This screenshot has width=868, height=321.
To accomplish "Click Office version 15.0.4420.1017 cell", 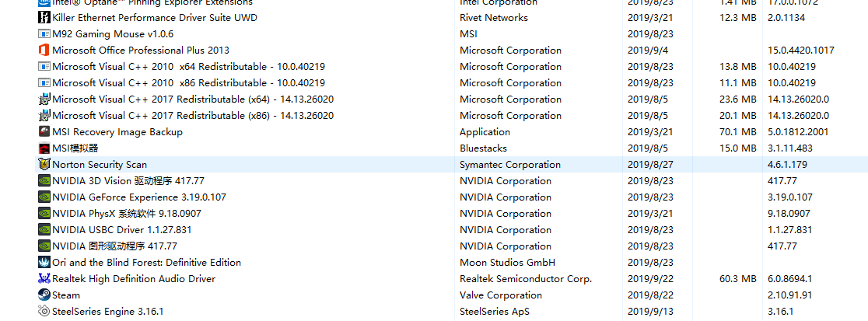I will point(800,51).
